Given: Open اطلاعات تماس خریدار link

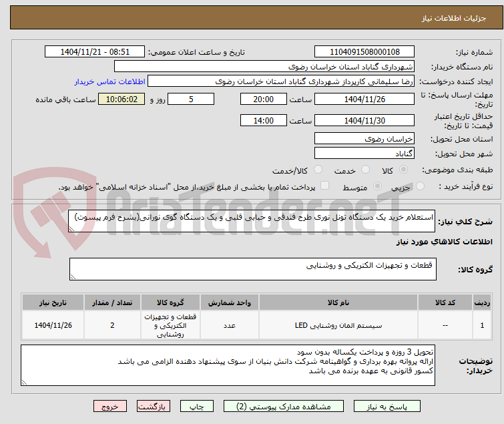Looking at the screenshot, I should [x=110, y=81].
